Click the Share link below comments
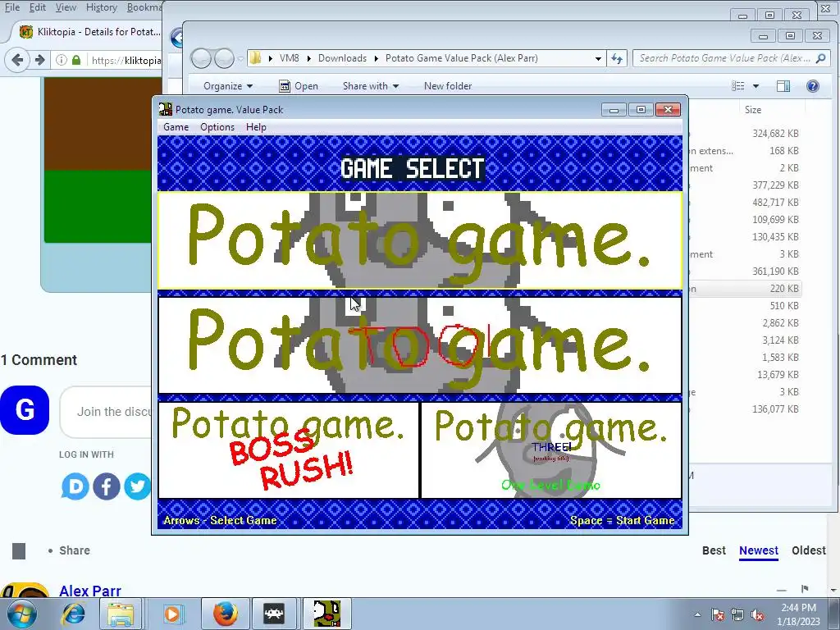 (x=74, y=550)
